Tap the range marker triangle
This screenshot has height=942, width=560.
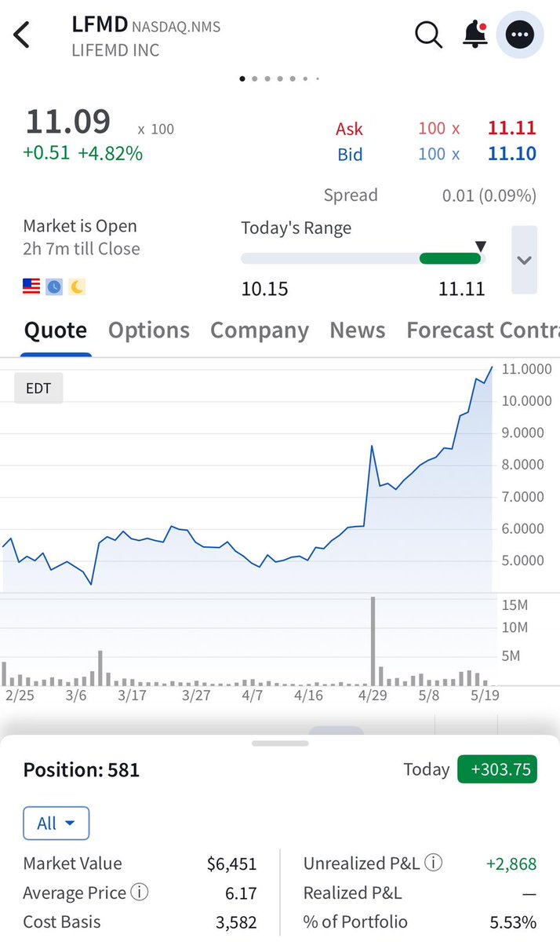pos(481,246)
